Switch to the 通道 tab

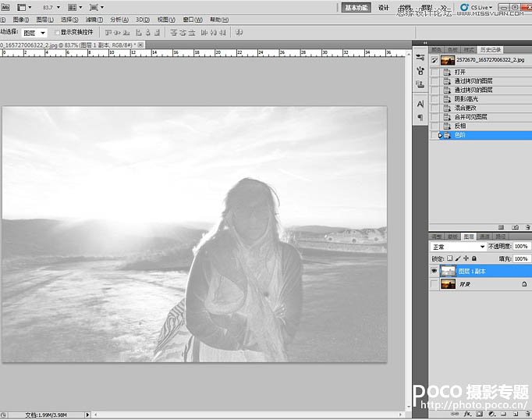(x=484, y=236)
